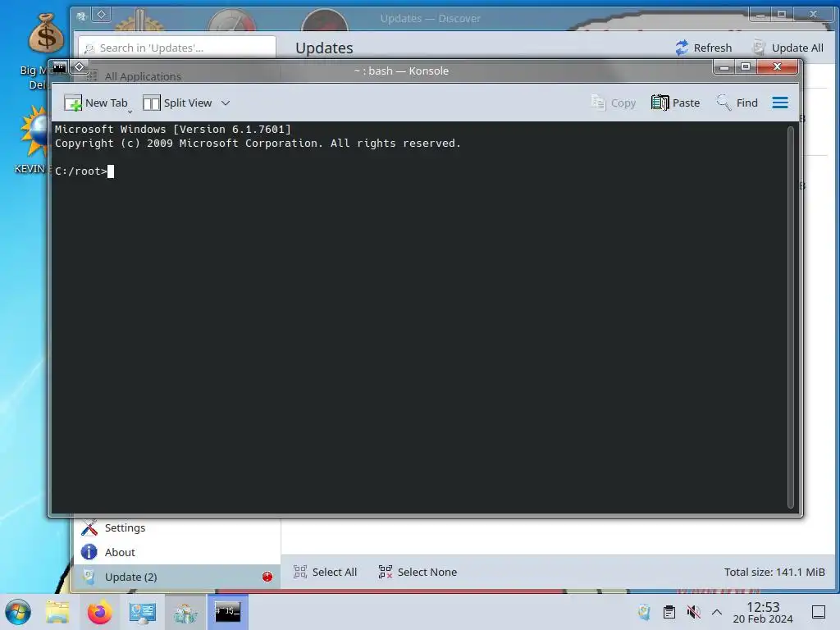Select the KEVIN desktop icon
Screen dimensions: 840x630
point(31,140)
